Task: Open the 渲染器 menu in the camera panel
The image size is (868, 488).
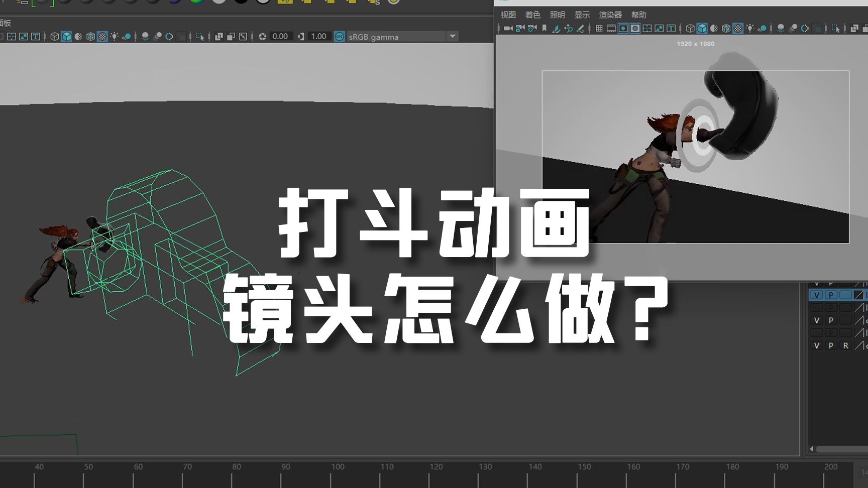Action: [x=610, y=15]
